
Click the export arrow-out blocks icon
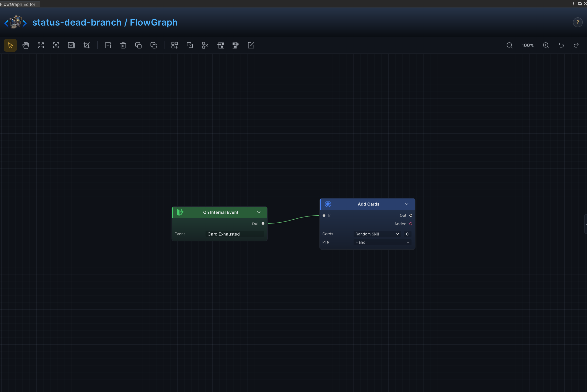[236, 45]
